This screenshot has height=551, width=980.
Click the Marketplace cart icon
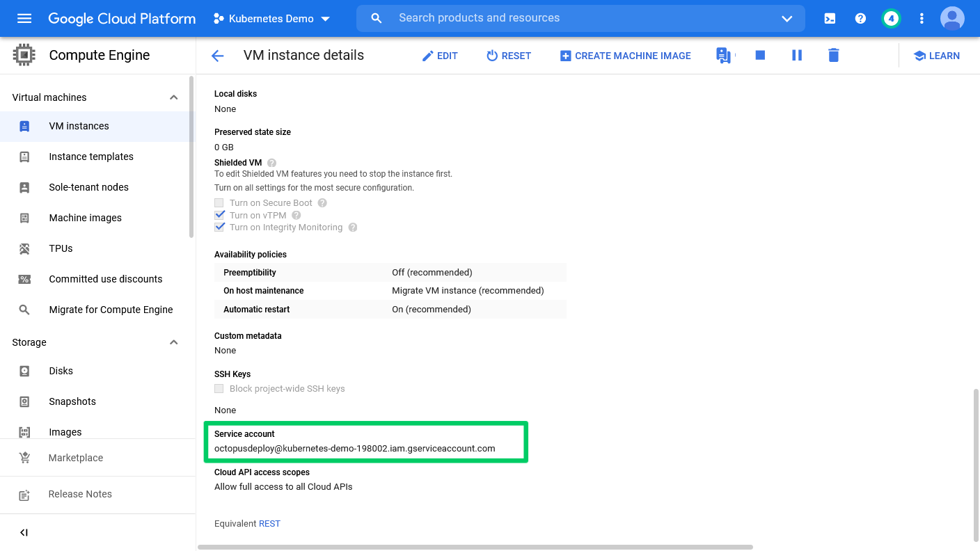coord(24,458)
